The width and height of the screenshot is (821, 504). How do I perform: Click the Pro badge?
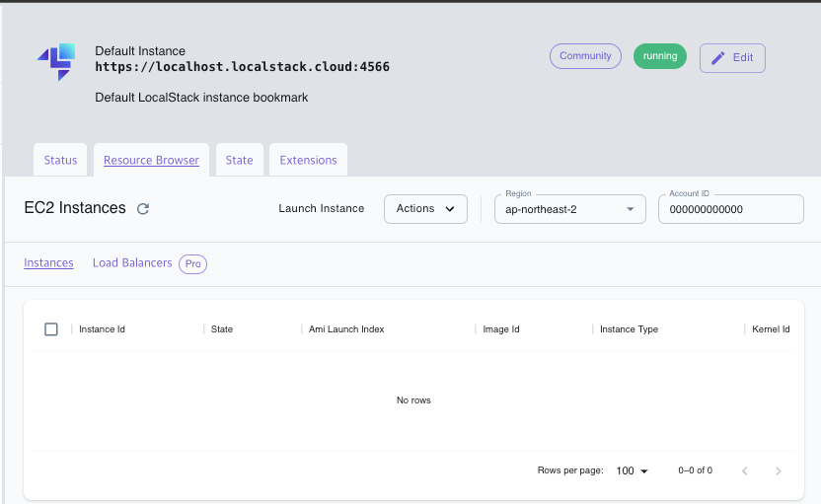point(192,263)
